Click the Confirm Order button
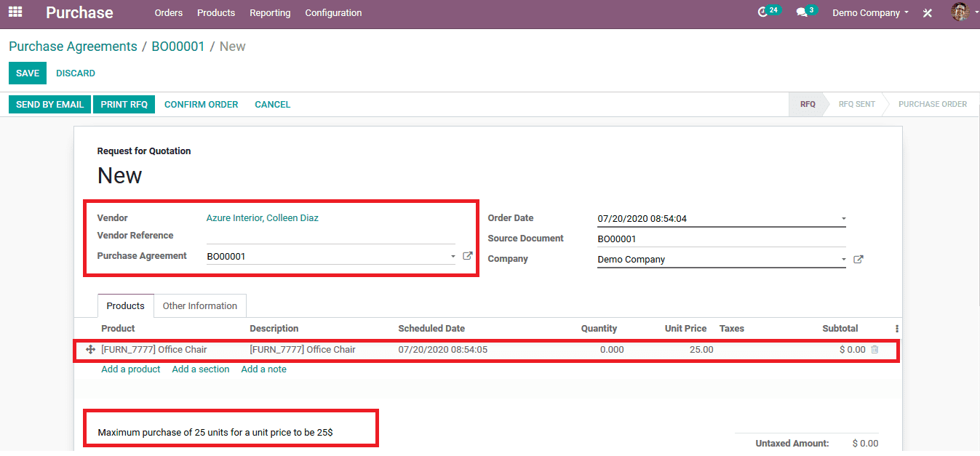Image resolution: width=980 pixels, height=456 pixels. [x=202, y=105]
